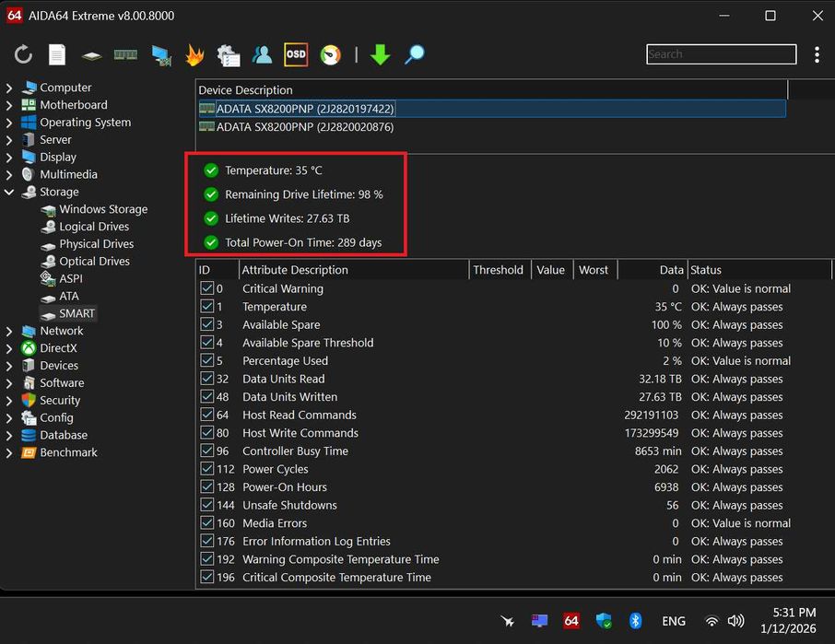Click the Refresh toolbar icon

tap(23, 55)
